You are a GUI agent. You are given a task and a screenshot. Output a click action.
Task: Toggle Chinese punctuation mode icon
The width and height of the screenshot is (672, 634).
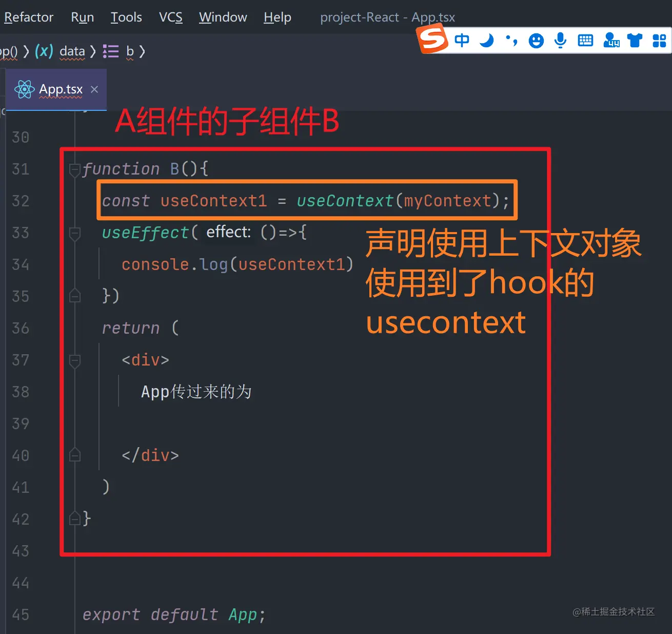511,40
